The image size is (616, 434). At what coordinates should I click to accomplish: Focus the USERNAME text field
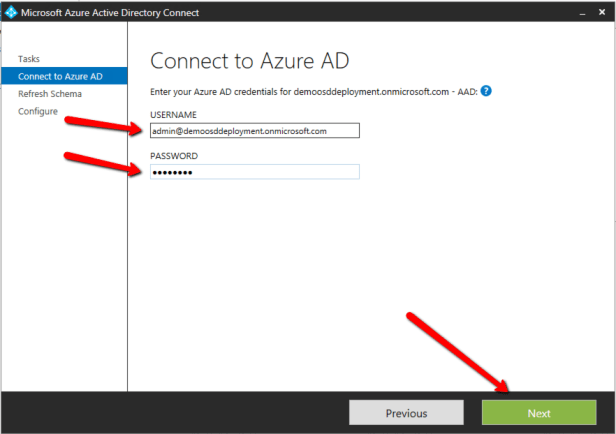tap(253, 130)
